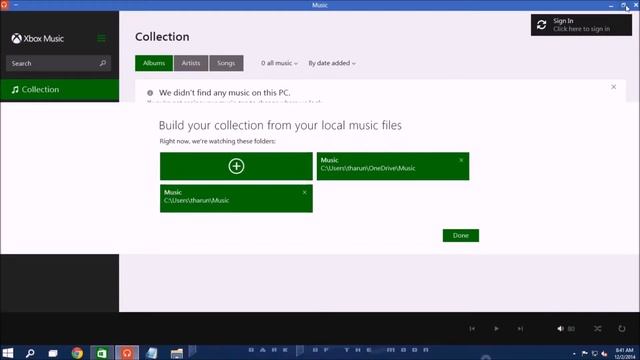Skip to previous track
The image size is (640, 360).
tap(472, 329)
